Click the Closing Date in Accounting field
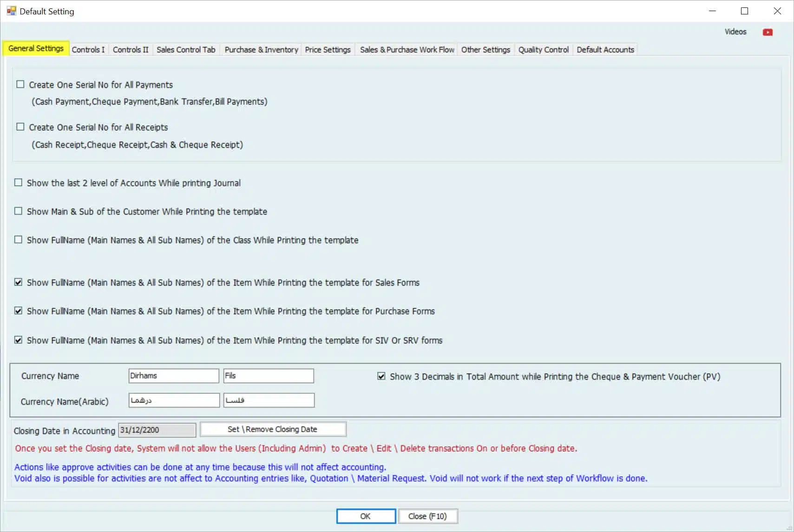The height and width of the screenshot is (532, 794). click(157, 430)
